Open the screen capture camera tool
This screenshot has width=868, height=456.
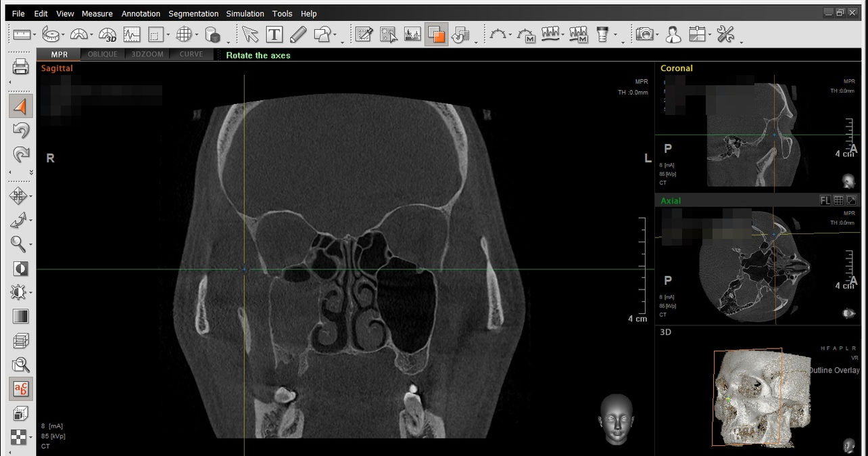(644, 34)
